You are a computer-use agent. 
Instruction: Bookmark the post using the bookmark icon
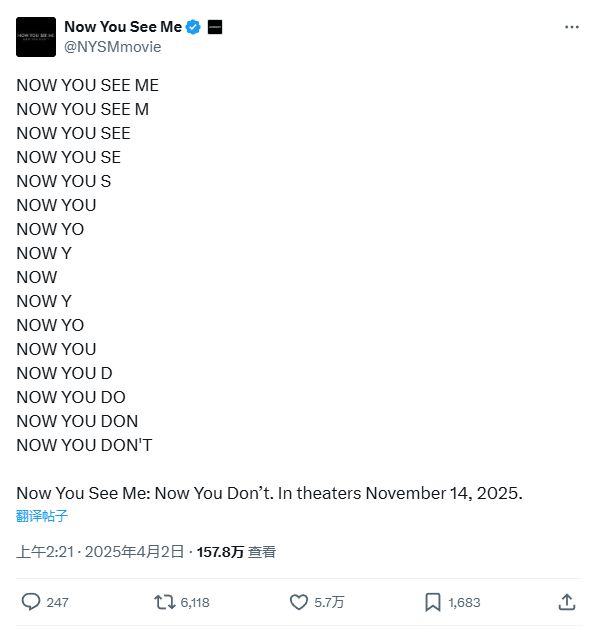click(x=433, y=602)
